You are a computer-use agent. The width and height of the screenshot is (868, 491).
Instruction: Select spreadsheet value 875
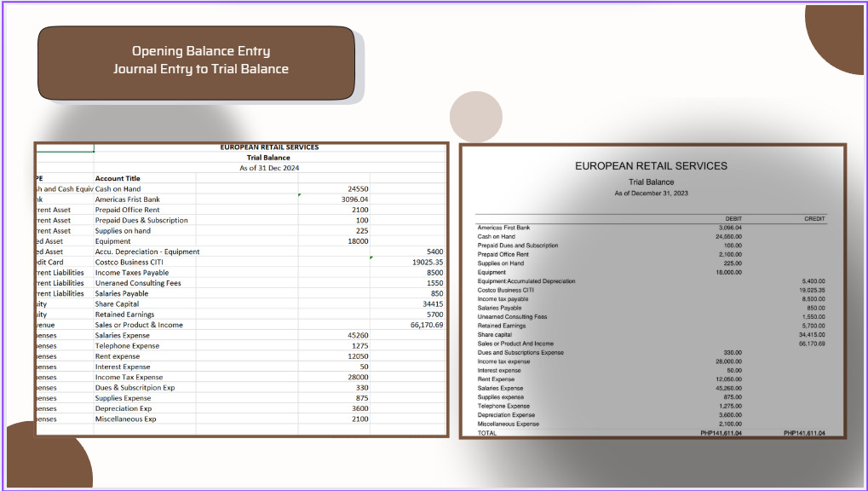[362, 399]
